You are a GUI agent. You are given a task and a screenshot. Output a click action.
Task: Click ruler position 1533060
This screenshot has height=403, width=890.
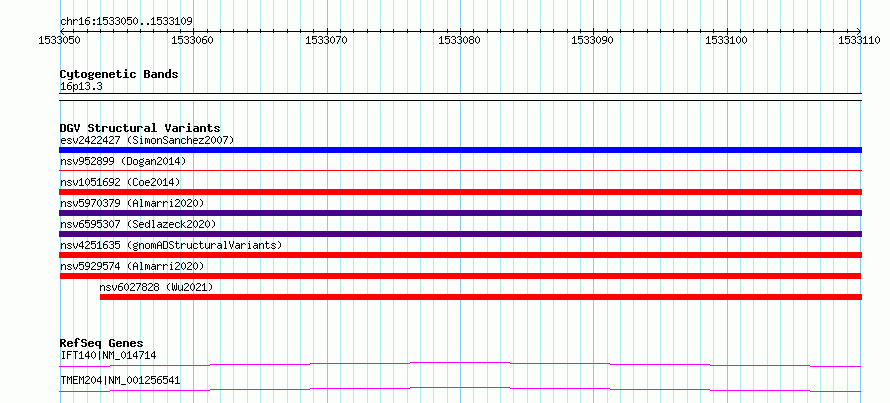(x=193, y=40)
